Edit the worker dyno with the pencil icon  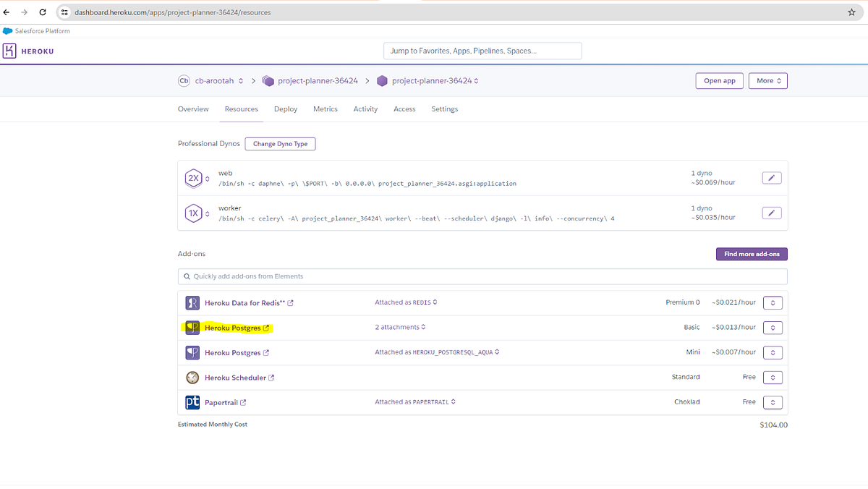771,213
